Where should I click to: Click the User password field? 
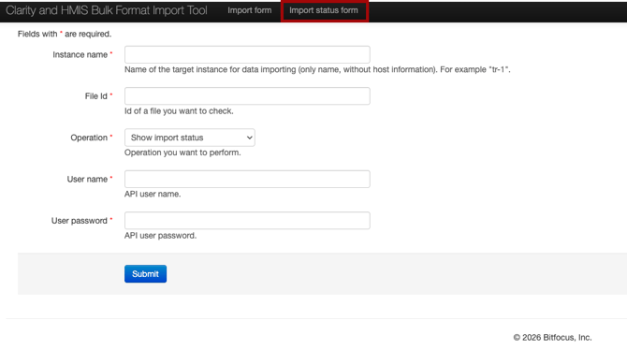point(247,221)
